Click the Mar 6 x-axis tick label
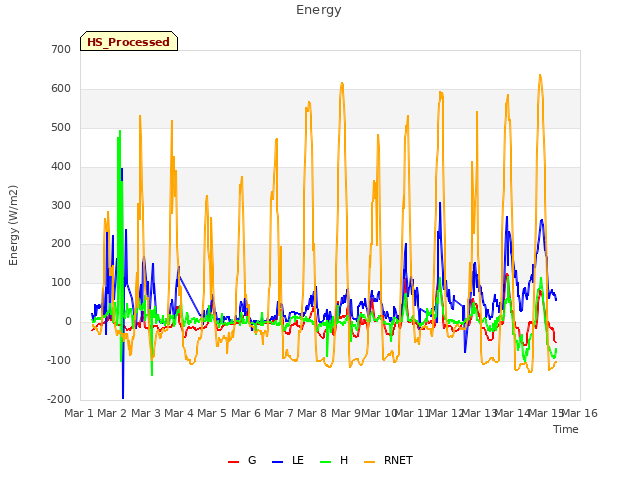This screenshot has width=640, height=480. click(x=246, y=413)
